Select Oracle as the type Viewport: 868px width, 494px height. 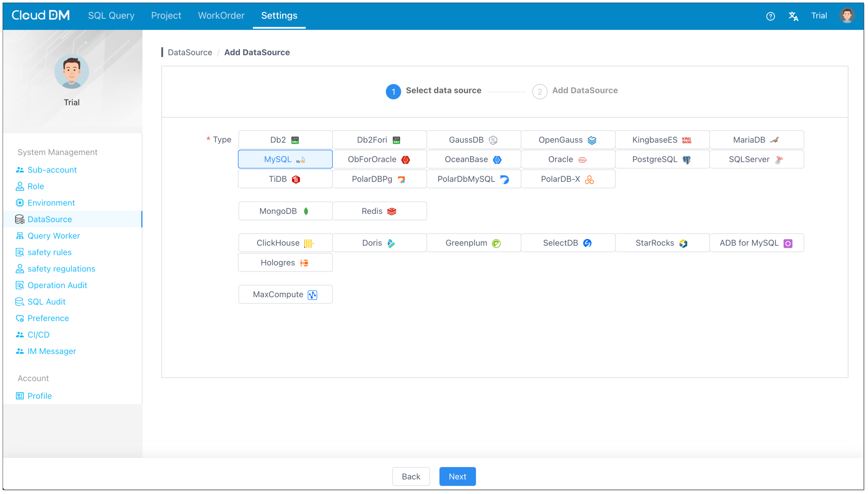pos(568,159)
